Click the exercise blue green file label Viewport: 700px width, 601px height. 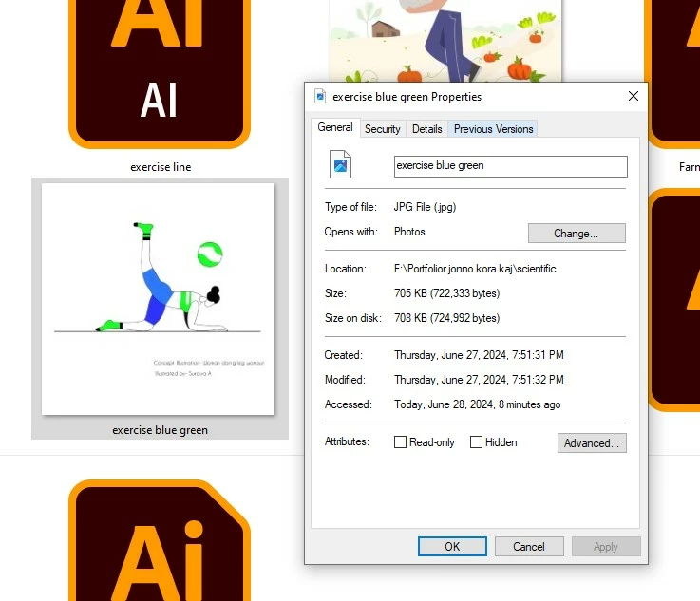(160, 430)
